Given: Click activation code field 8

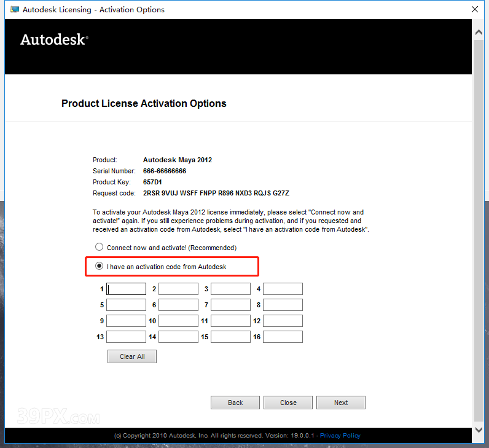Looking at the screenshot, I should coord(283,305).
